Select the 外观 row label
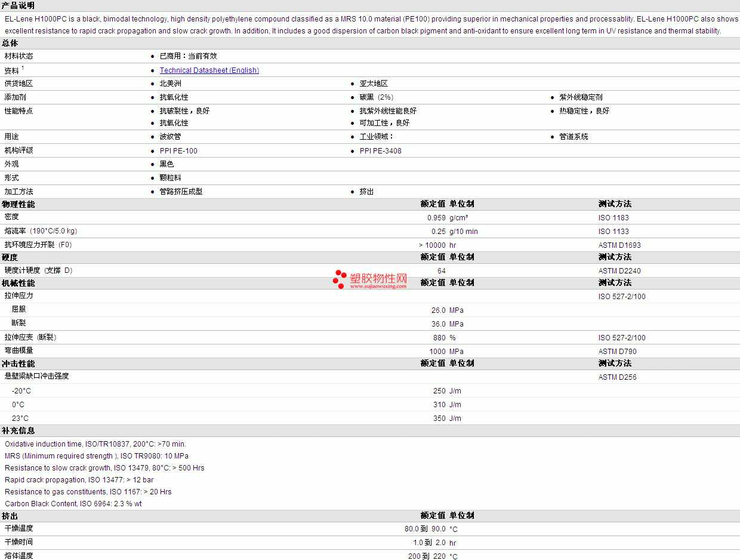The width and height of the screenshot is (740, 560). [x=12, y=164]
